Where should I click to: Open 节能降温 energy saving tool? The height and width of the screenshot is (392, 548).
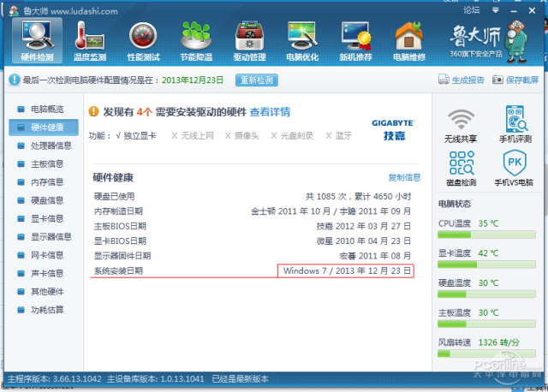[196, 40]
